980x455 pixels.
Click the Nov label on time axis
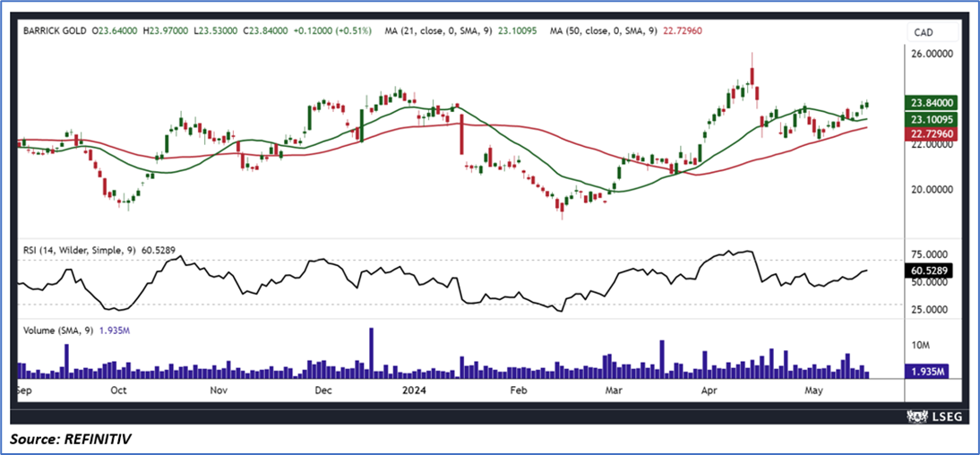(218, 391)
